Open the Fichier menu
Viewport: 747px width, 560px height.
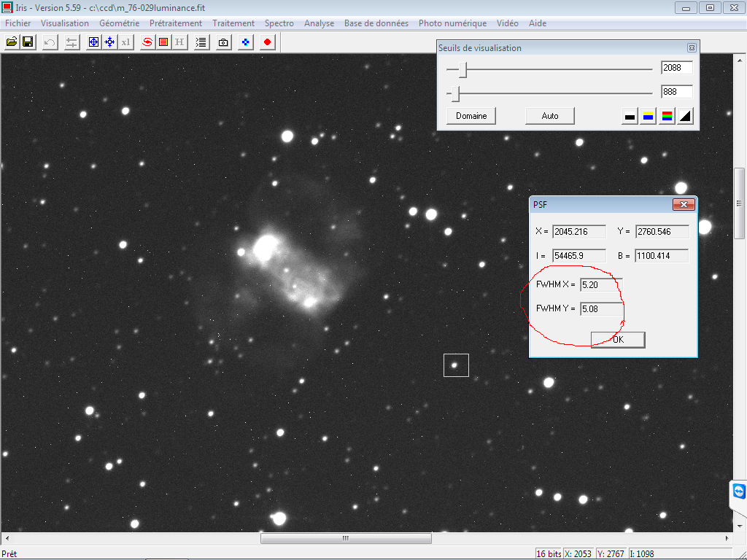pyautogui.click(x=18, y=23)
